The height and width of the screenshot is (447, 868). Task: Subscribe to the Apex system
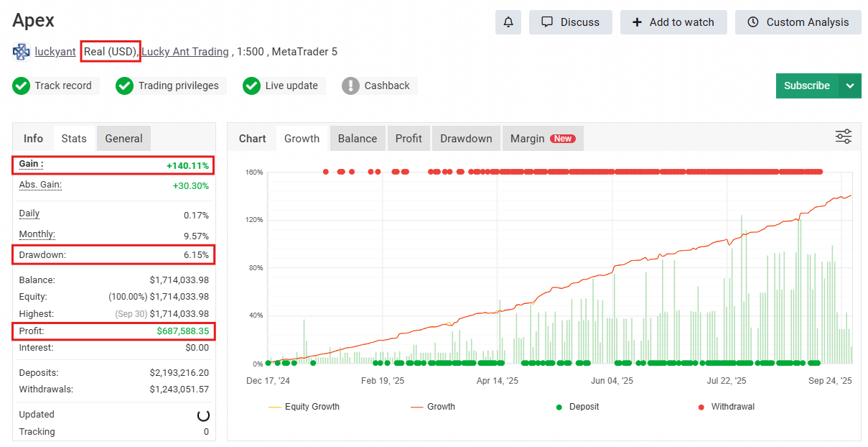807,86
